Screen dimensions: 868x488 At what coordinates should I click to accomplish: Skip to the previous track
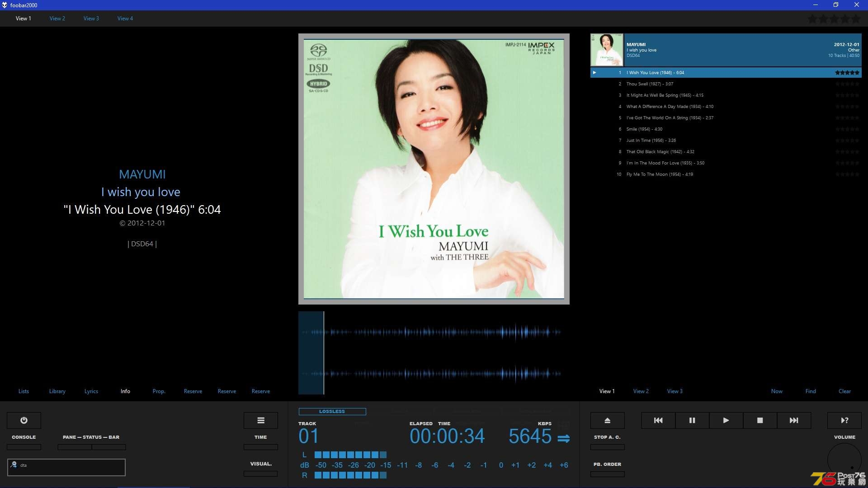pos(658,420)
